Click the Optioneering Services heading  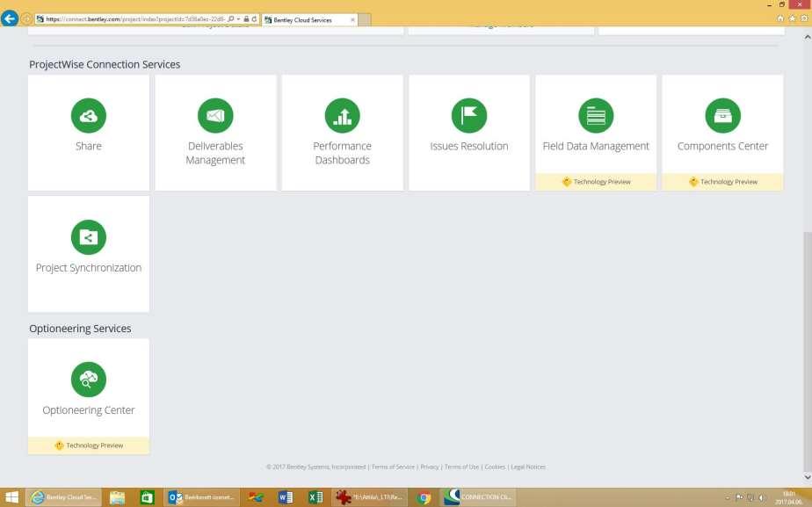point(80,329)
